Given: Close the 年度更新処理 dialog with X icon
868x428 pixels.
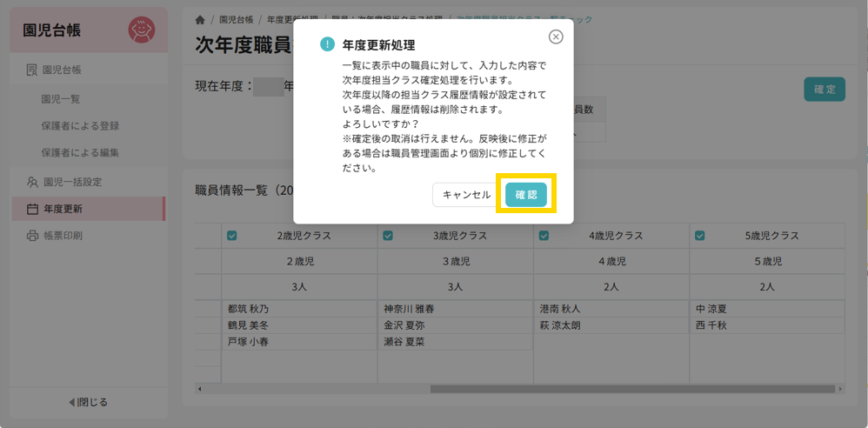Looking at the screenshot, I should click(x=556, y=37).
